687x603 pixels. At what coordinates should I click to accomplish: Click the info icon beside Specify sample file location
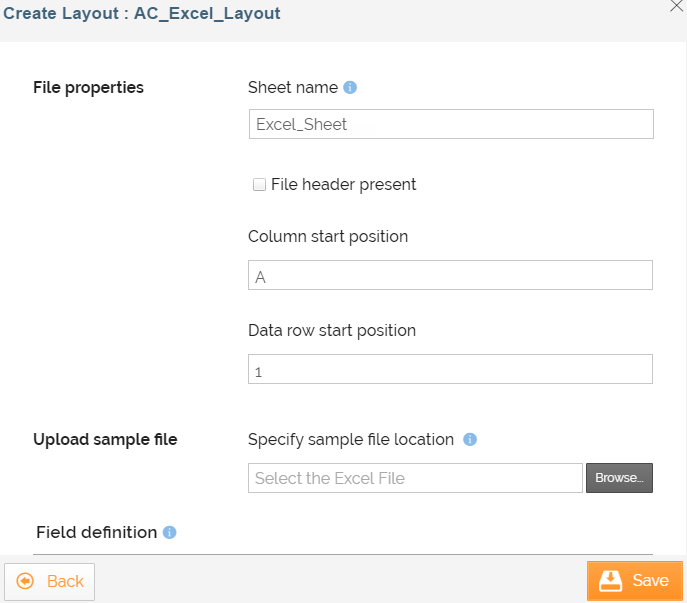470,439
